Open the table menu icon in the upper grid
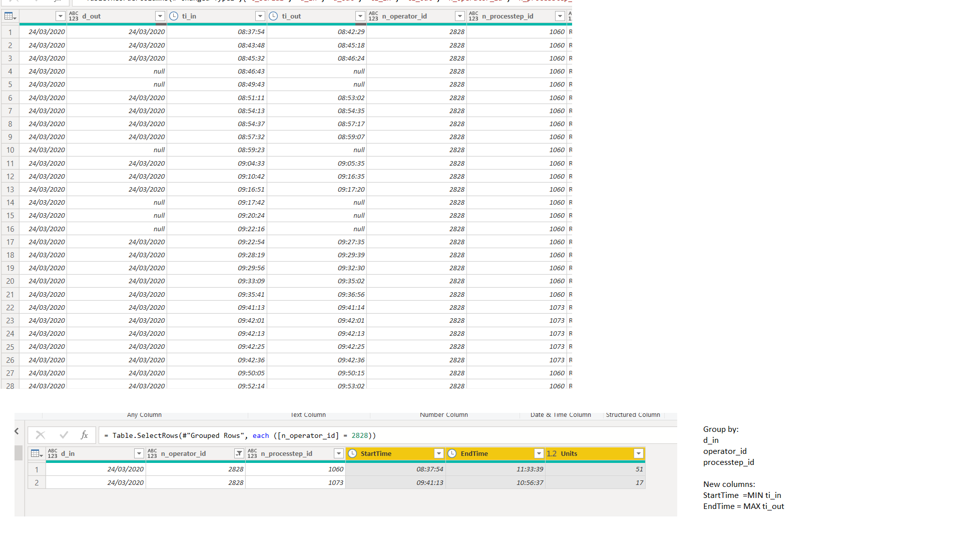This screenshot has height=560, width=964. pyautogui.click(x=10, y=17)
